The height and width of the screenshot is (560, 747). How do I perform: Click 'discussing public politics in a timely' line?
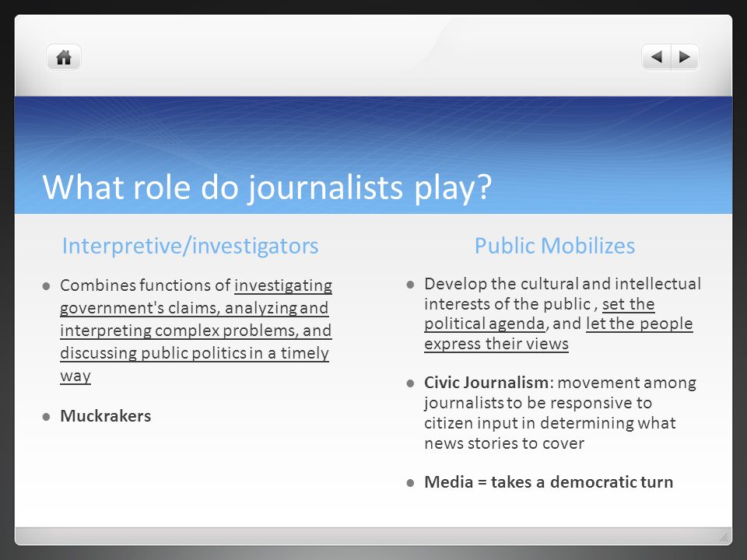pos(195,353)
